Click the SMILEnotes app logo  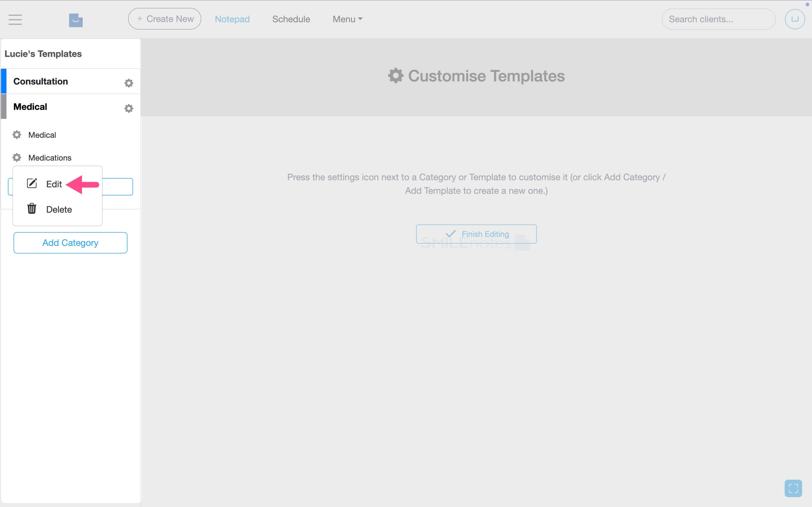click(76, 19)
